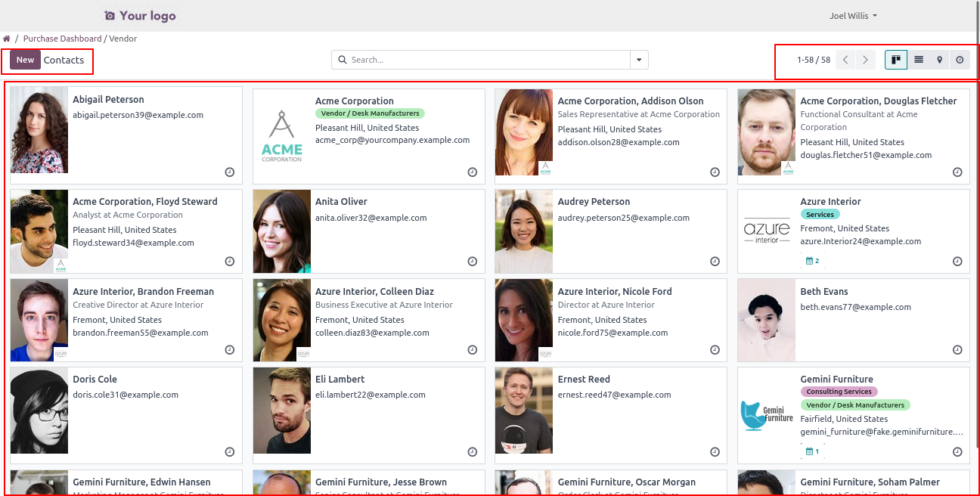Select the kanban view toggle
Screen dimensions: 980x496
click(896, 60)
